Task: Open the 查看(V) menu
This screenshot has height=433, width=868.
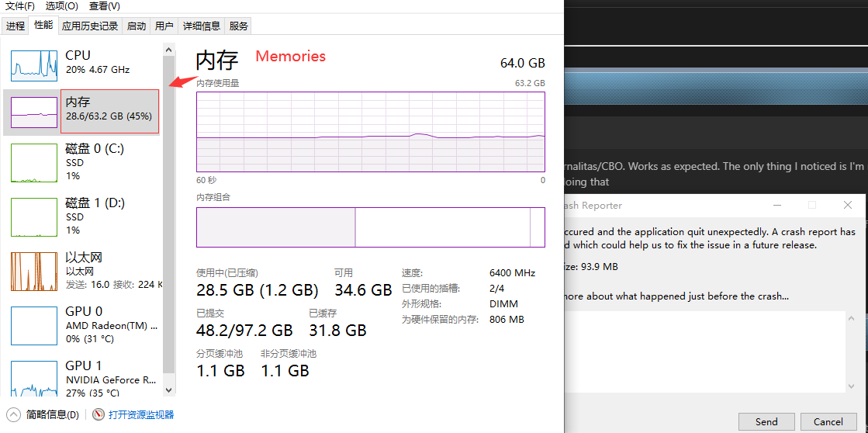Action: point(105,6)
